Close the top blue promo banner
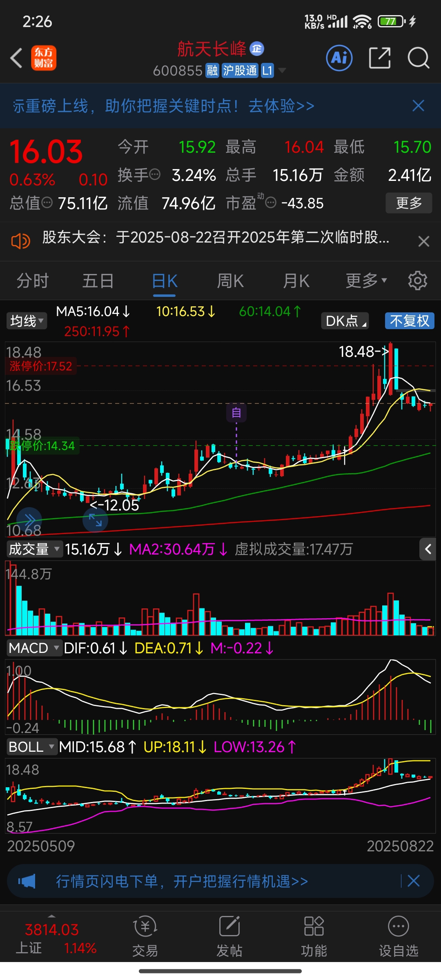The image size is (441, 980). coord(418,106)
